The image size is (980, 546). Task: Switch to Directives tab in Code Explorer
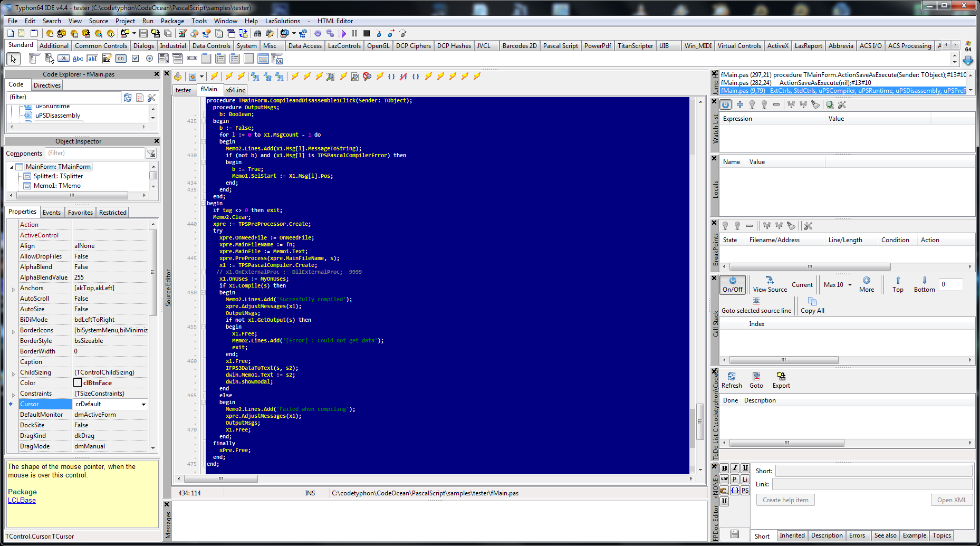click(x=47, y=85)
